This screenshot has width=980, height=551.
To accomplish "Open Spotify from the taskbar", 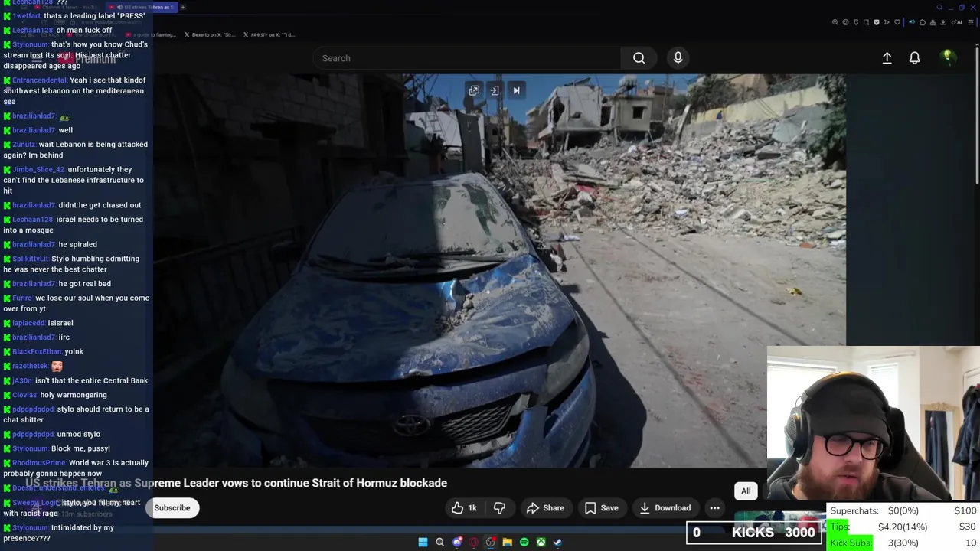I will coord(524,542).
